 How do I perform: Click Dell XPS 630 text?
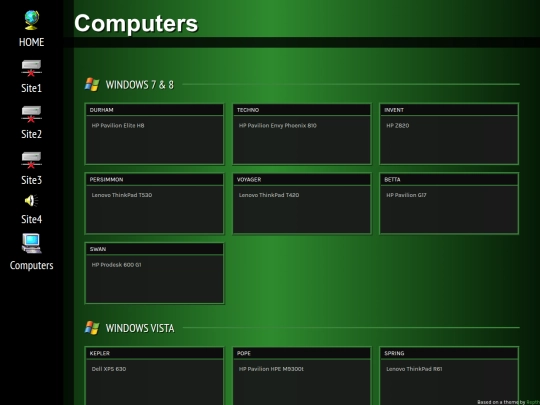109,369
